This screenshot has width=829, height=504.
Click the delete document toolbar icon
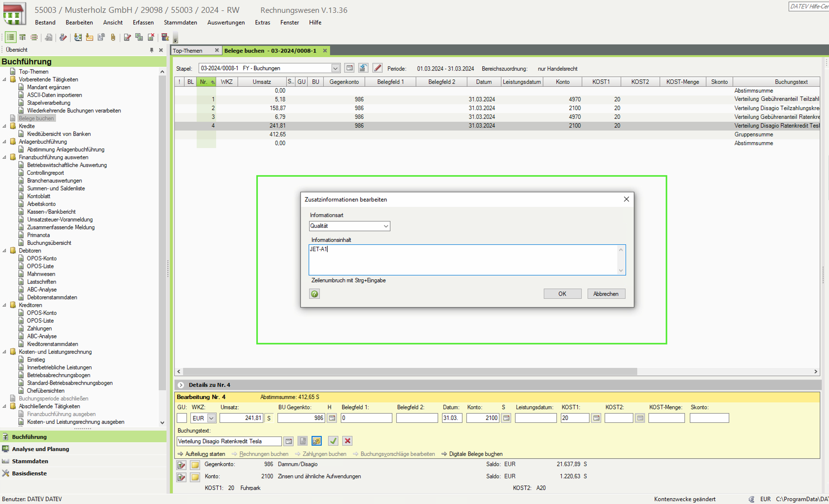point(151,37)
